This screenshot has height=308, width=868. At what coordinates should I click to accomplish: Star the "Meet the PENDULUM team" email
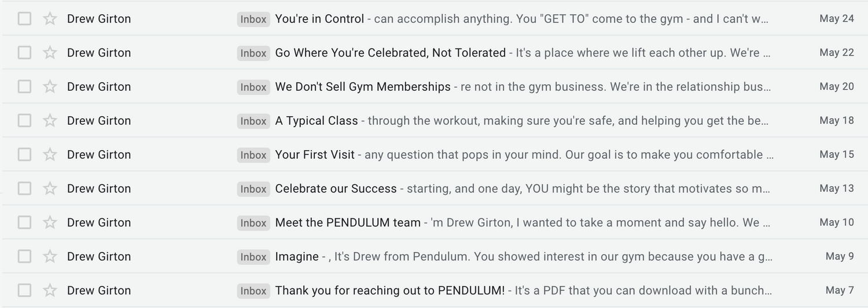[x=50, y=222]
